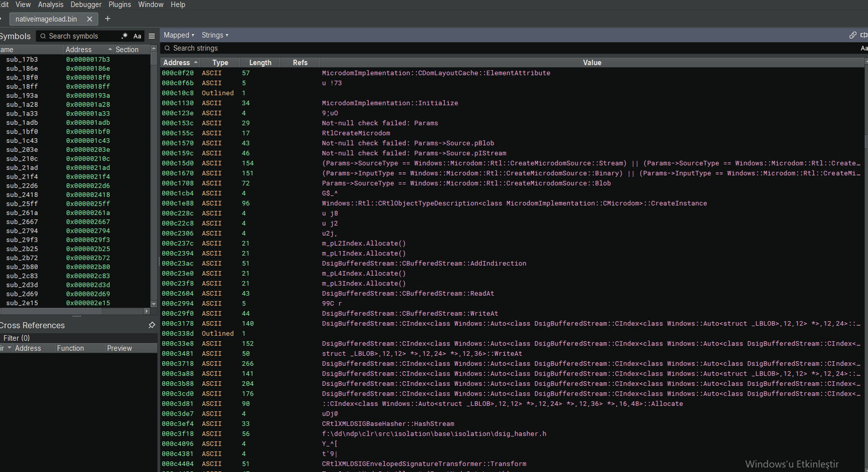This screenshot has width=868, height=472.
Task: Open the Strings view dropdown
Action: click(x=215, y=35)
